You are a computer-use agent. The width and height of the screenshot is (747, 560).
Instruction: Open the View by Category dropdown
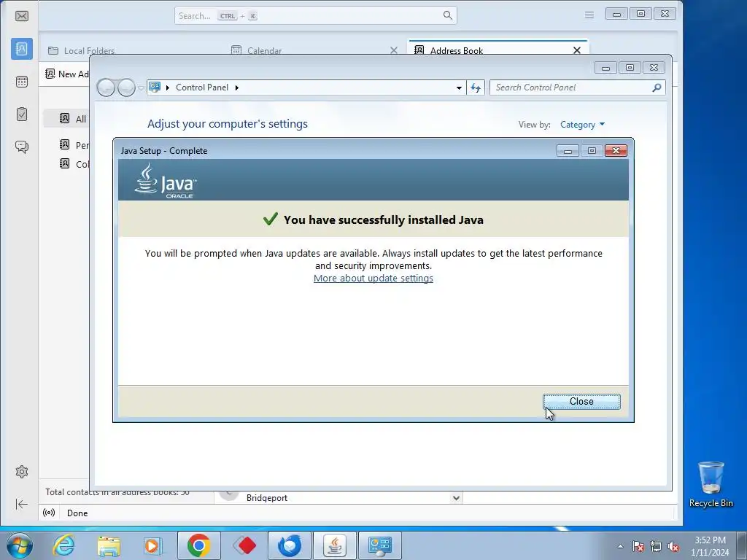(x=582, y=125)
